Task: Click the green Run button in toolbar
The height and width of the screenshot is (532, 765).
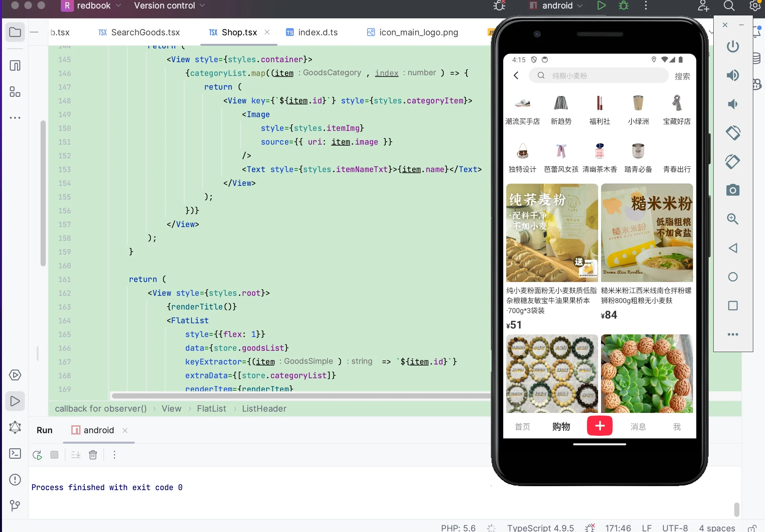Action: click(601, 6)
